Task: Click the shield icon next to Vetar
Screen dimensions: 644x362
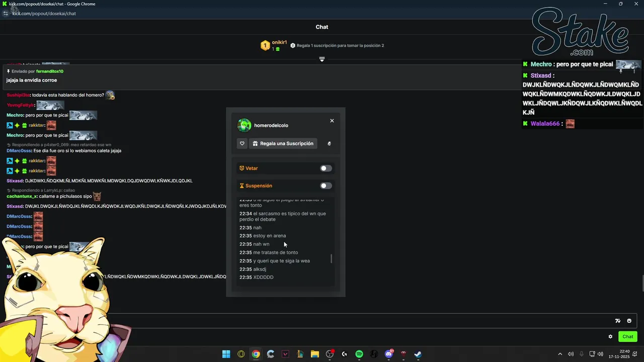Action: [x=242, y=168]
